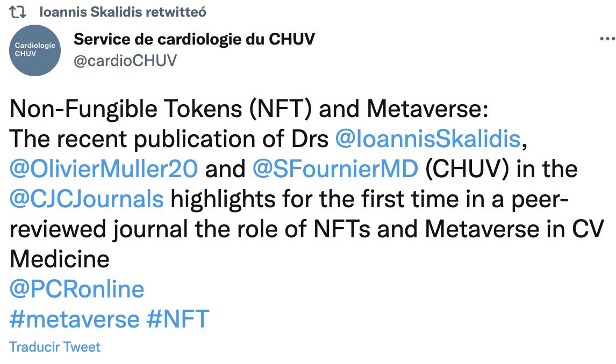The image size is (616, 364).
Task: Click 'Traducir Tweet' to translate
Action: 55,347
